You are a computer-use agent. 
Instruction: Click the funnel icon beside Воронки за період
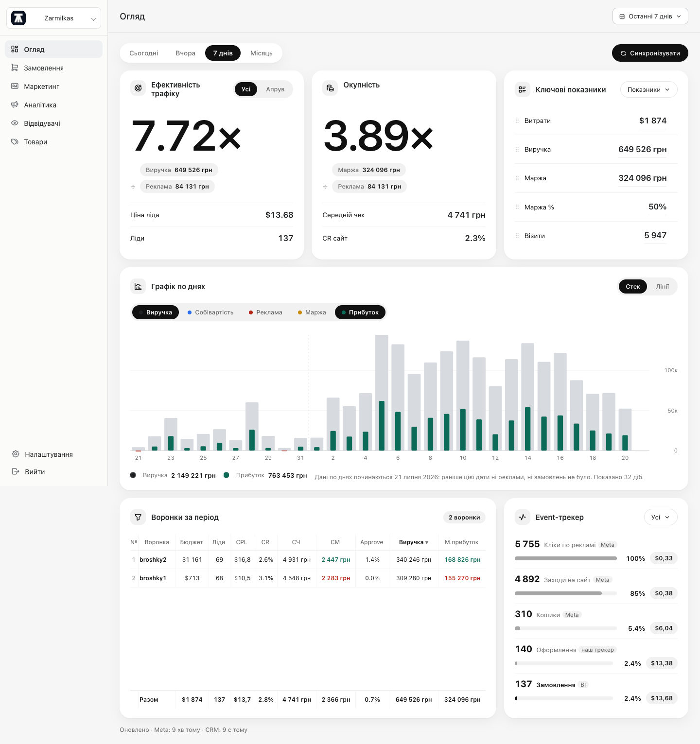[x=138, y=517]
